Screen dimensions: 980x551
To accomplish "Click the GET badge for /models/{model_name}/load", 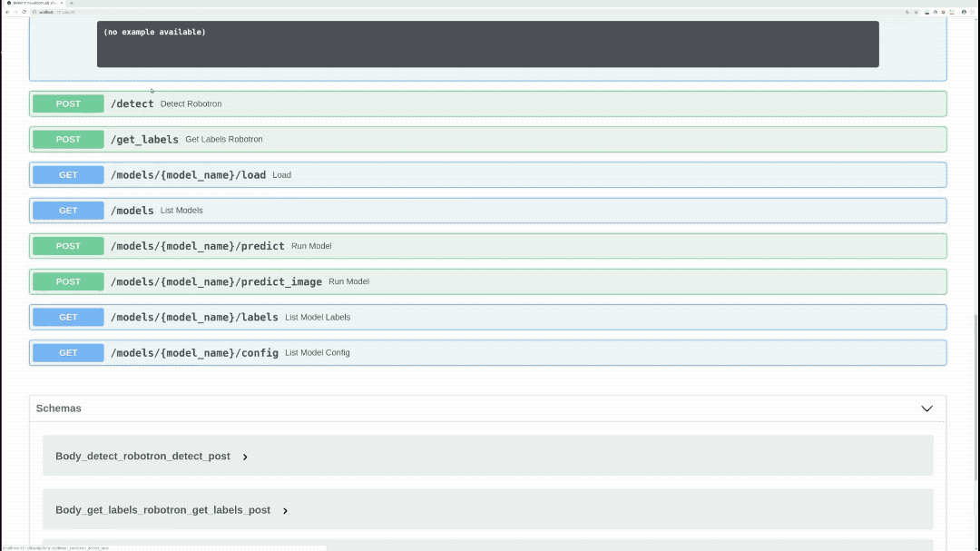I will pyautogui.click(x=68, y=175).
